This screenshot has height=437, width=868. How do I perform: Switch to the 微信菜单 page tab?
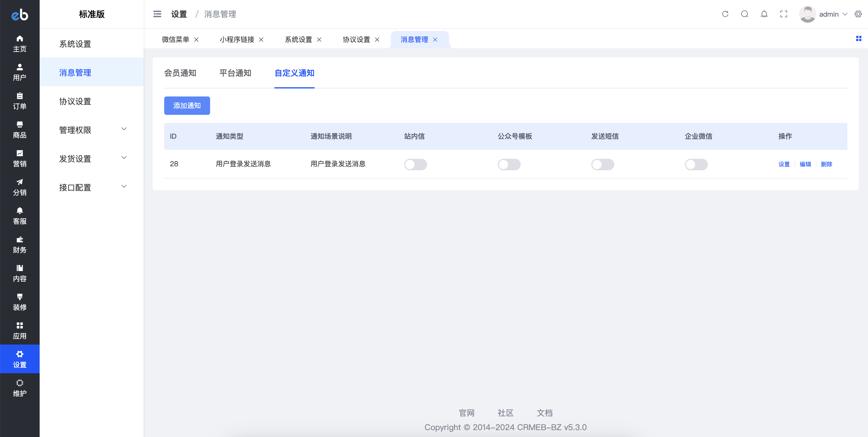pos(175,40)
